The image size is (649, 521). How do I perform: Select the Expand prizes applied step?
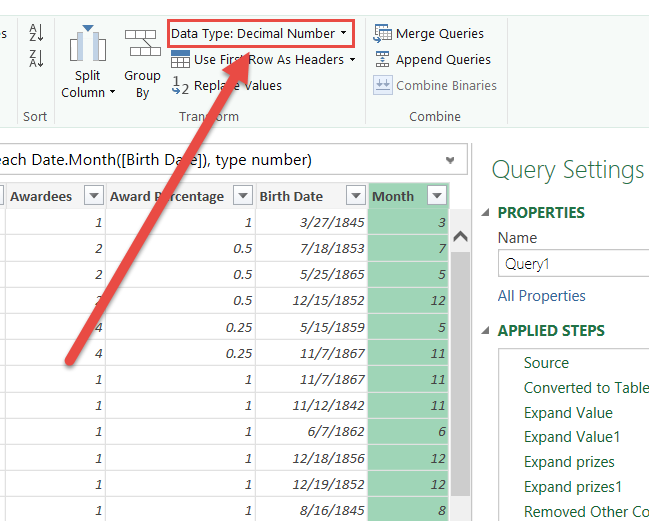pos(568,462)
